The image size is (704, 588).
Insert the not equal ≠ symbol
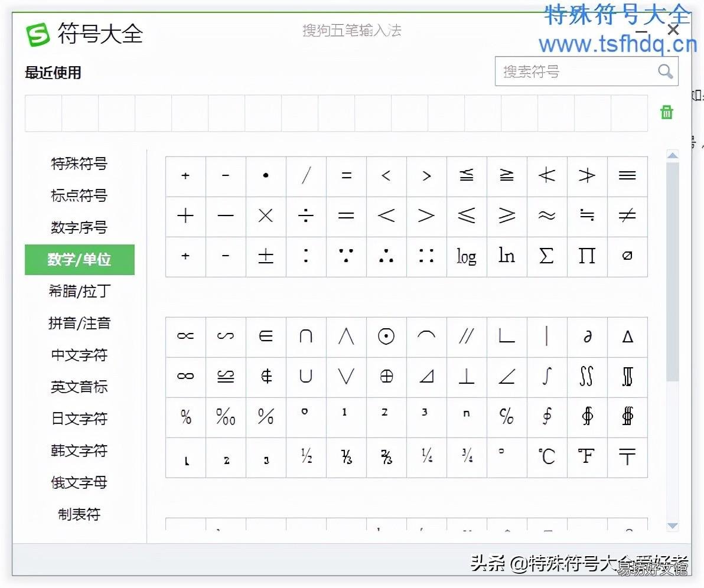[x=627, y=216]
